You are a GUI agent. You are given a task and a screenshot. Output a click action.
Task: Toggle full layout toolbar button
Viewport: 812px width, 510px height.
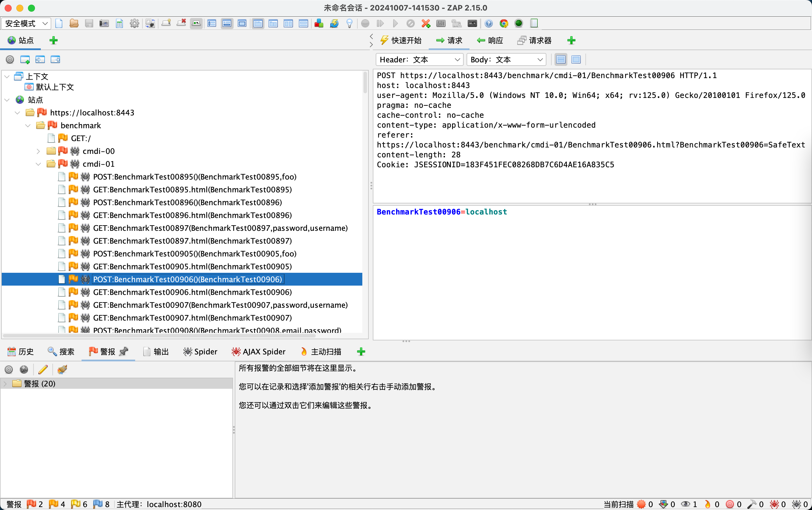click(x=242, y=23)
